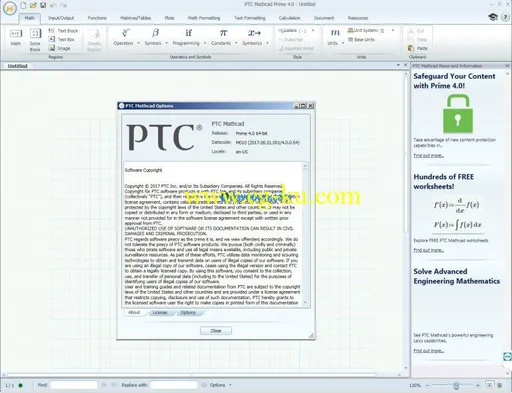The height and width of the screenshot is (393, 512).
Task: Click the copyright text scrollbar down arrow
Action: [x=305, y=303]
